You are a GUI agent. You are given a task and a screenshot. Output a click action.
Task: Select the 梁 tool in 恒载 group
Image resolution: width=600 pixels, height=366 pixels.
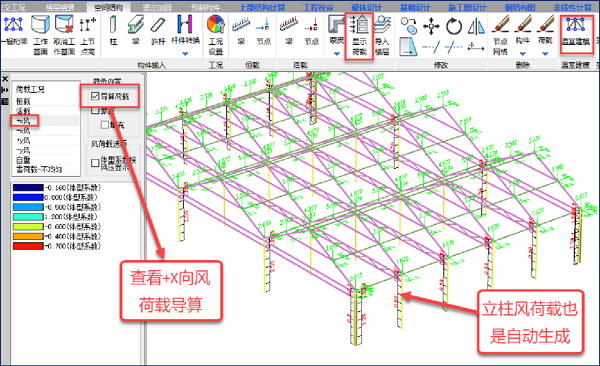(241, 31)
